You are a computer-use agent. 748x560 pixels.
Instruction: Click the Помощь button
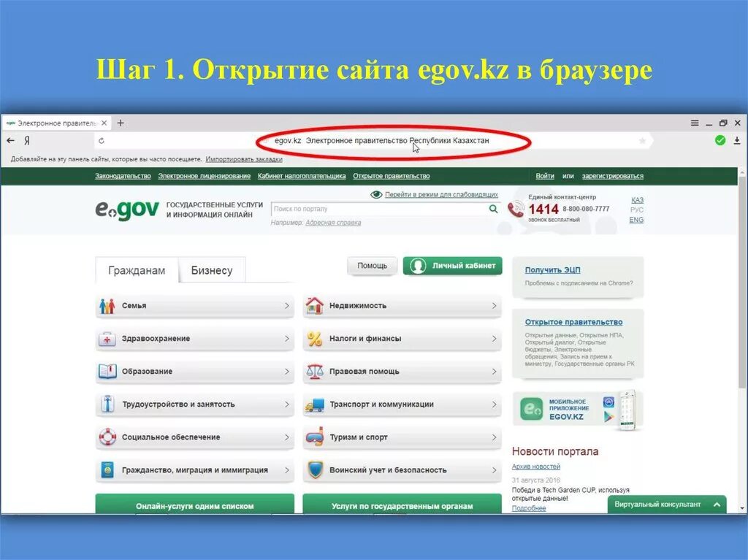coord(372,266)
